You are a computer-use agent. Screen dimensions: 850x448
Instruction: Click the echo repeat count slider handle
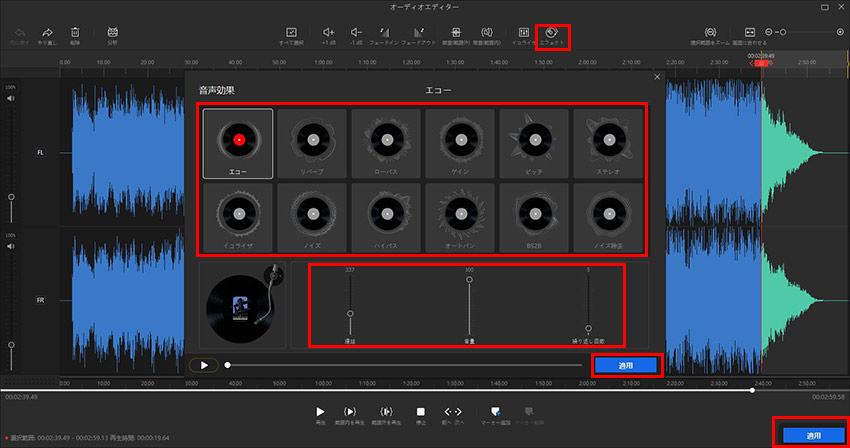(x=588, y=329)
